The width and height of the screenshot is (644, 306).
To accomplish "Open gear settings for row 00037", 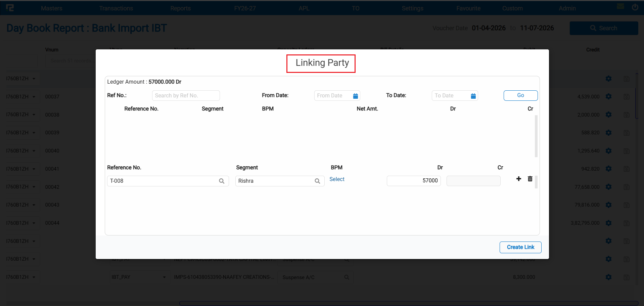I will click(608, 96).
